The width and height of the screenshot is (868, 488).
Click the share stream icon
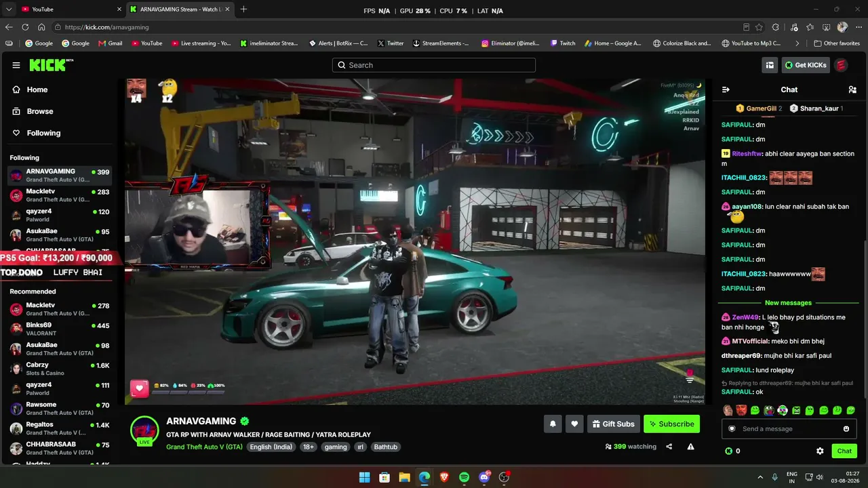coord(669,447)
